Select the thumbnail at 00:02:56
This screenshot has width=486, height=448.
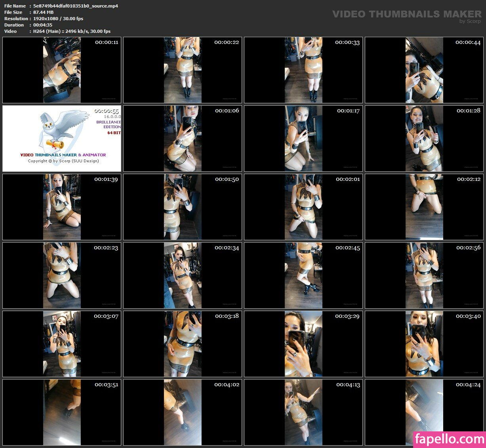tap(424, 275)
